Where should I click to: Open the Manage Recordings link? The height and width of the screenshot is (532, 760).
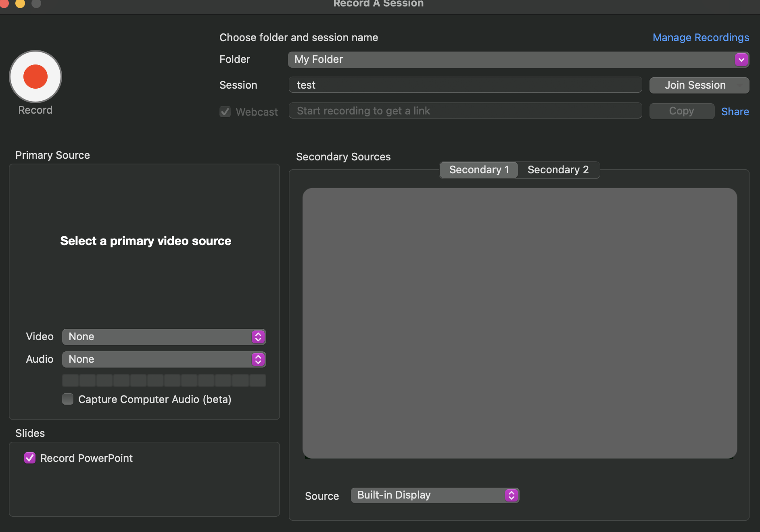[x=701, y=37]
